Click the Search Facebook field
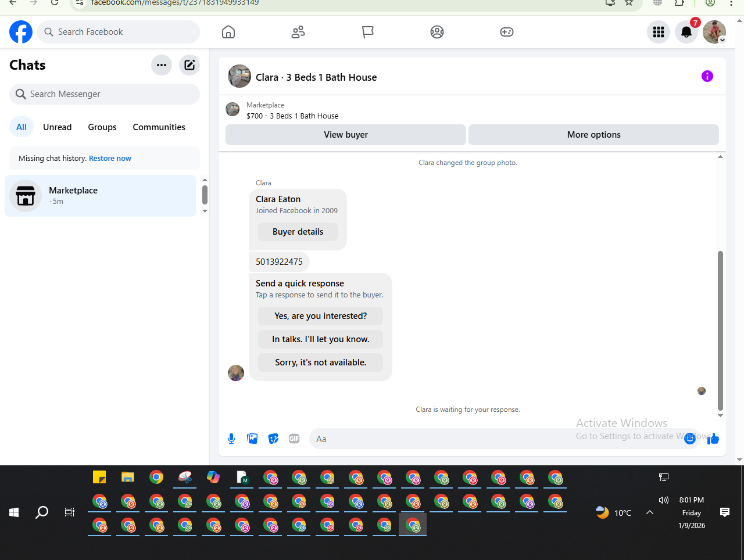This screenshot has height=560, width=744. (x=119, y=32)
